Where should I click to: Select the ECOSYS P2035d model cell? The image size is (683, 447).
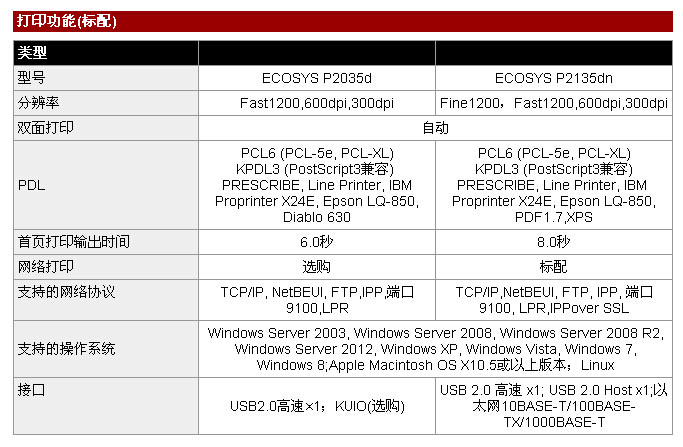[x=316, y=77]
